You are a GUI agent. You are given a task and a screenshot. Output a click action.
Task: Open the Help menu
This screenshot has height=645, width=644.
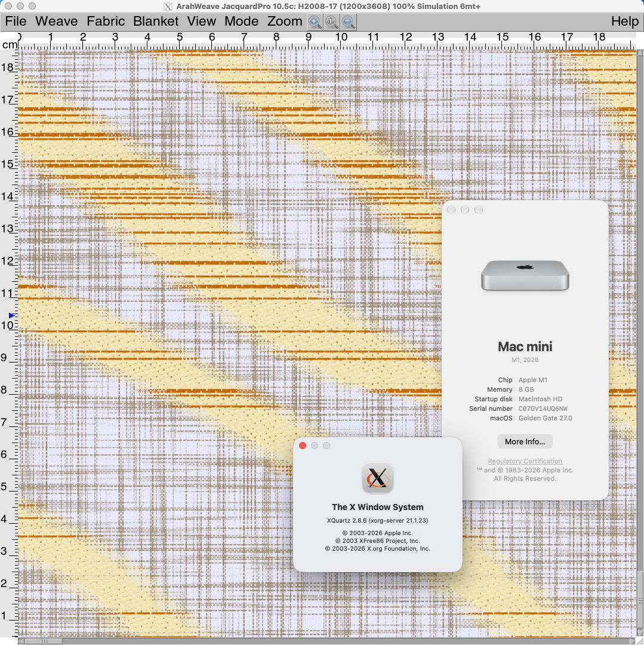(x=625, y=21)
